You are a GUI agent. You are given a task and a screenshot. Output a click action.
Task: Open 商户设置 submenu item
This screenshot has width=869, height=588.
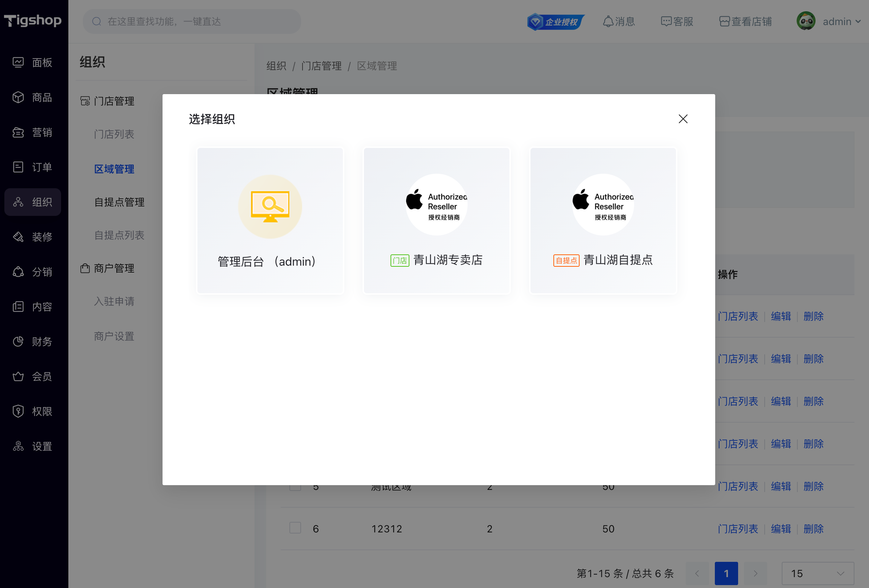click(114, 337)
